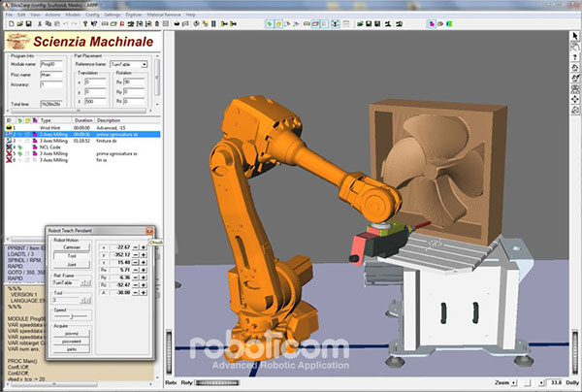Open the Material Remove menu

[x=164, y=15]
